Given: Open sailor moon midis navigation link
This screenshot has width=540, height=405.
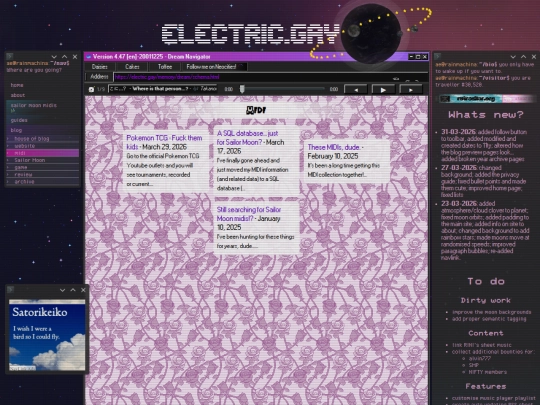Looking at the screenshot, I should click(34, 105).
